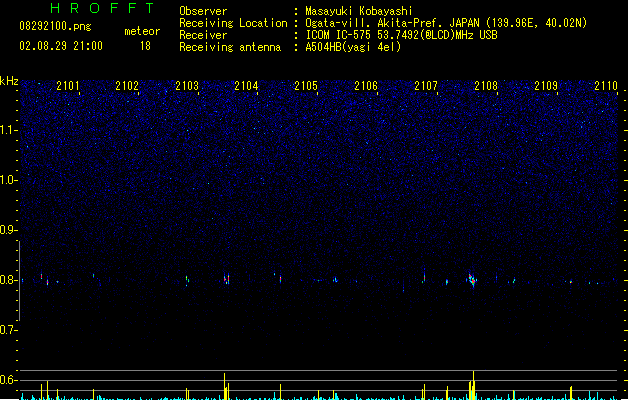Click the ICOM IC-575 receiver description
The width and height of the screenshot is (629, 400).
pos(401,35)
